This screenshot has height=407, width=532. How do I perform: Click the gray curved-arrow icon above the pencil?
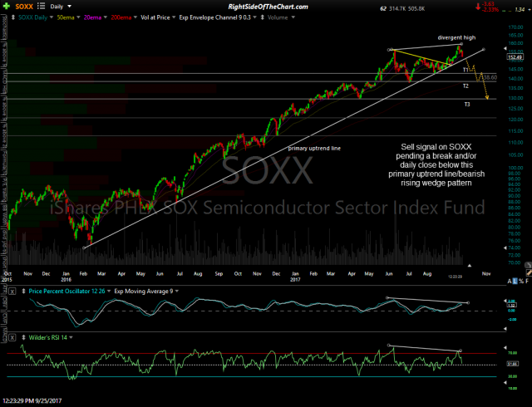coord(528,265)
